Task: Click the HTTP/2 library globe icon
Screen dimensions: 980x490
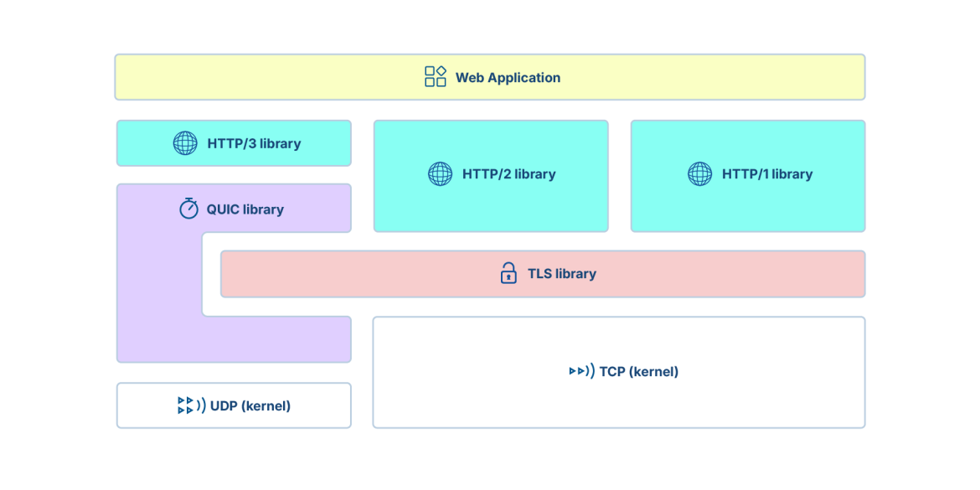Action: tap(440, 174)
